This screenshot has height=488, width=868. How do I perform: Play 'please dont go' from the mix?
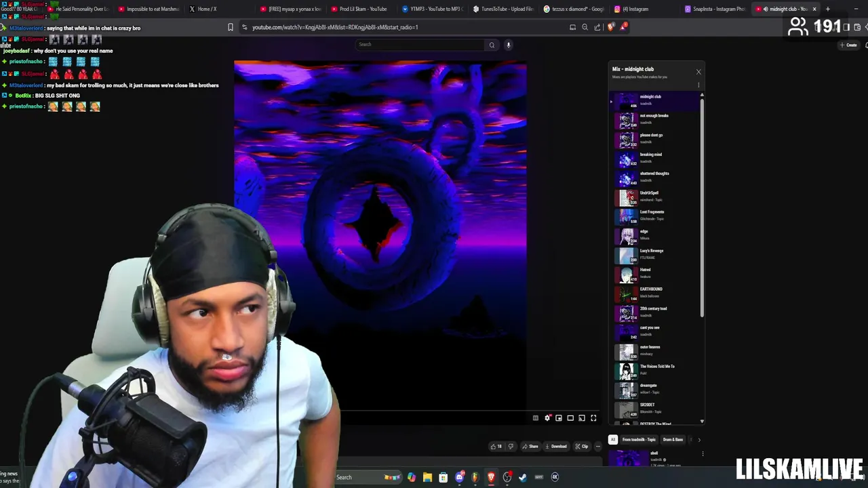tap(654, 138)
